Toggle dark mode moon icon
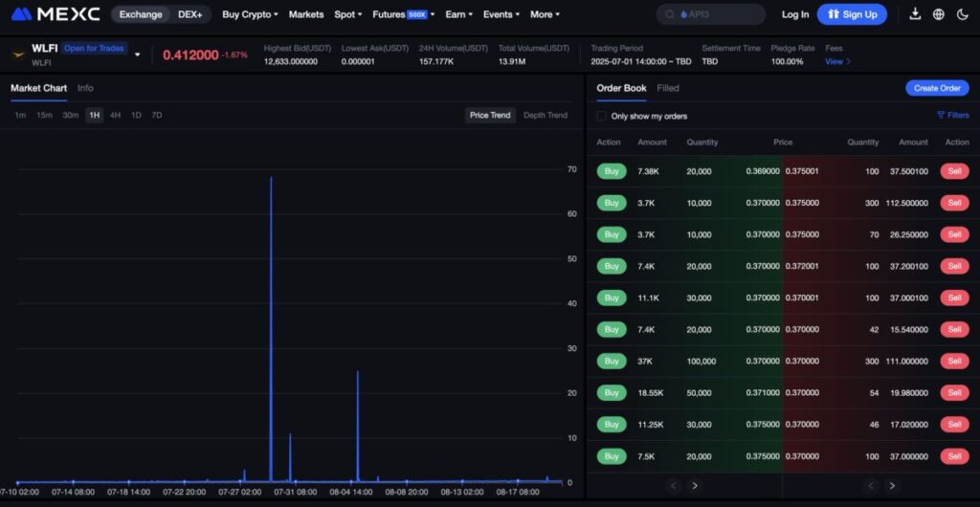The image size is (980, 507). coord(963,14)
